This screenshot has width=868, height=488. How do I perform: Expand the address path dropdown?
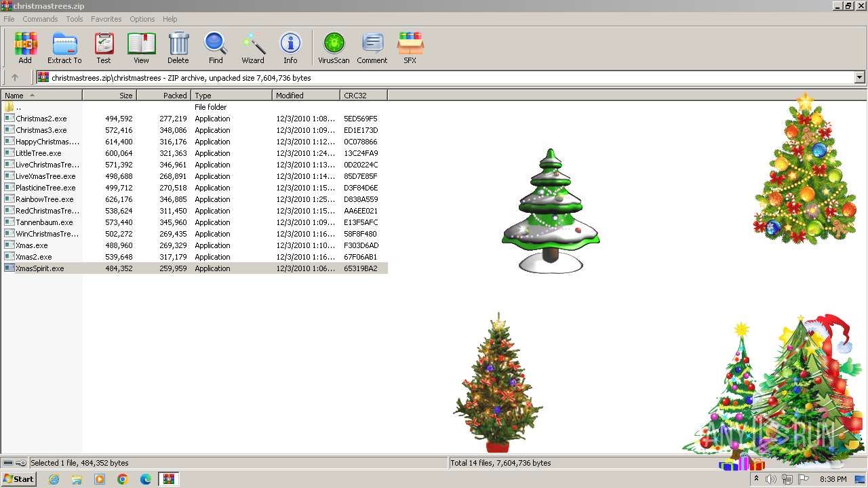(859, 77)
